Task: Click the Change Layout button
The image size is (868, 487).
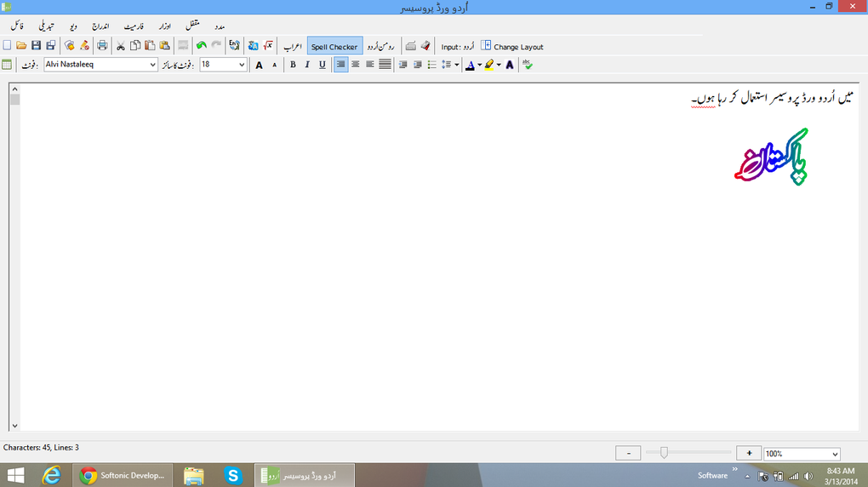Action: point(512,47)
